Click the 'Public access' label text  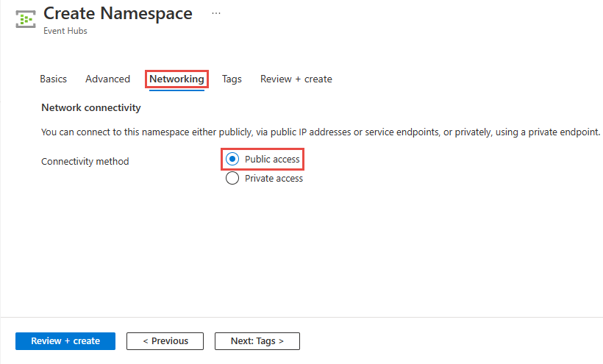pos(272,160)
